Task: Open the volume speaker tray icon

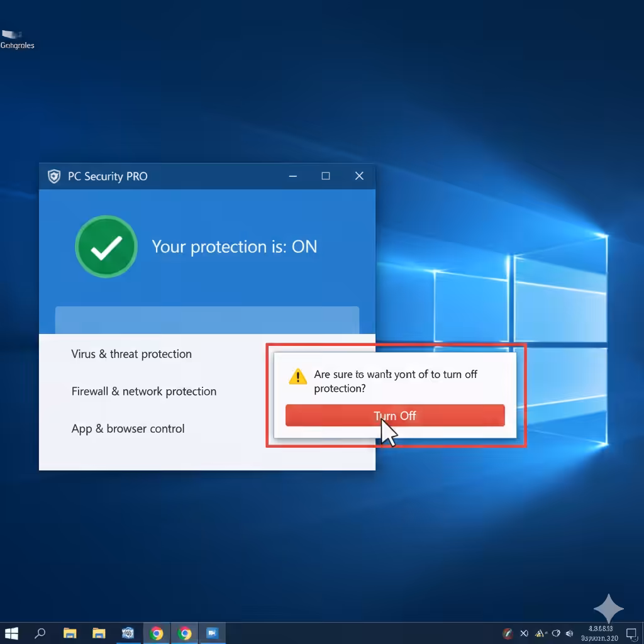Action: coord(569,633)
